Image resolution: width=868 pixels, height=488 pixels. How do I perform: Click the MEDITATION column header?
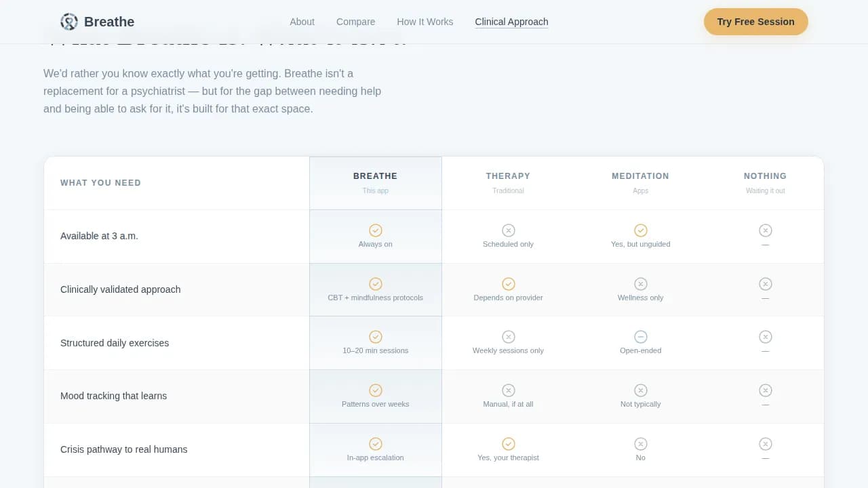pos(641,176)
